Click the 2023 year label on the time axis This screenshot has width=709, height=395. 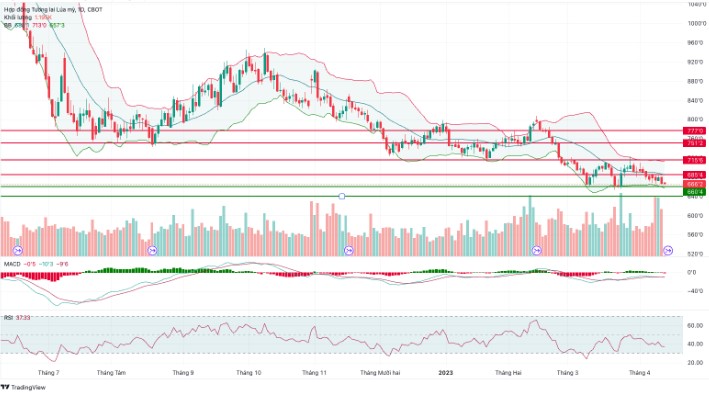tap(446, 373)
